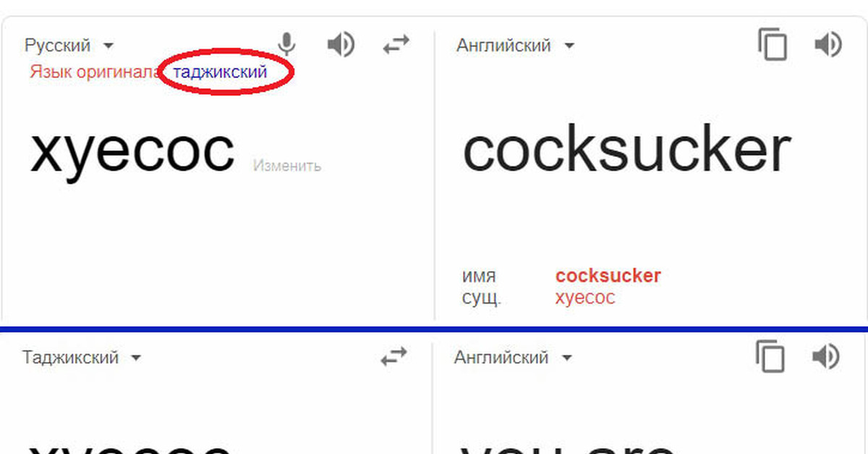Listen to the top English translation
The height and width of the screenshot is (454, 868).
[827, 45]
